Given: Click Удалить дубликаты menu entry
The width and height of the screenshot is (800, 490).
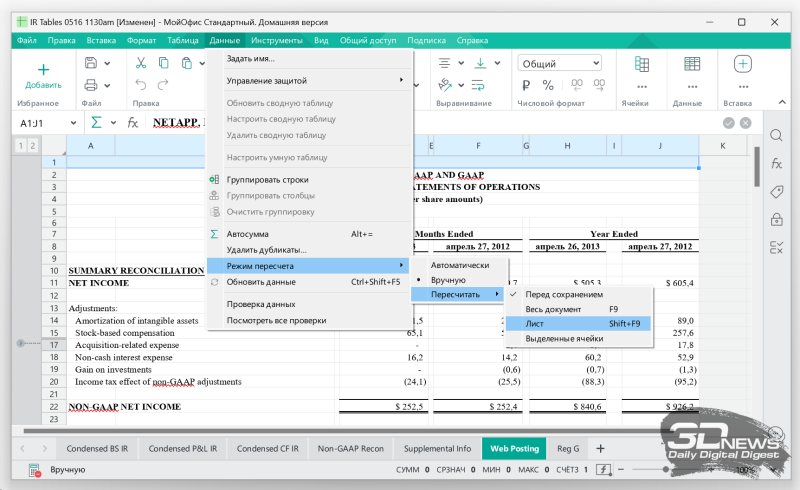Looking at the screenshot, I should (309, 250).
